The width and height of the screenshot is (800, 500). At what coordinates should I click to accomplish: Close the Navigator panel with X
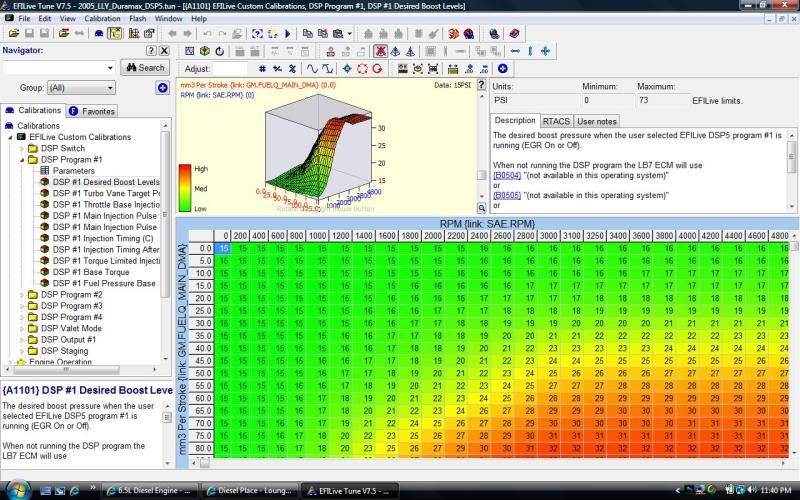164,51
